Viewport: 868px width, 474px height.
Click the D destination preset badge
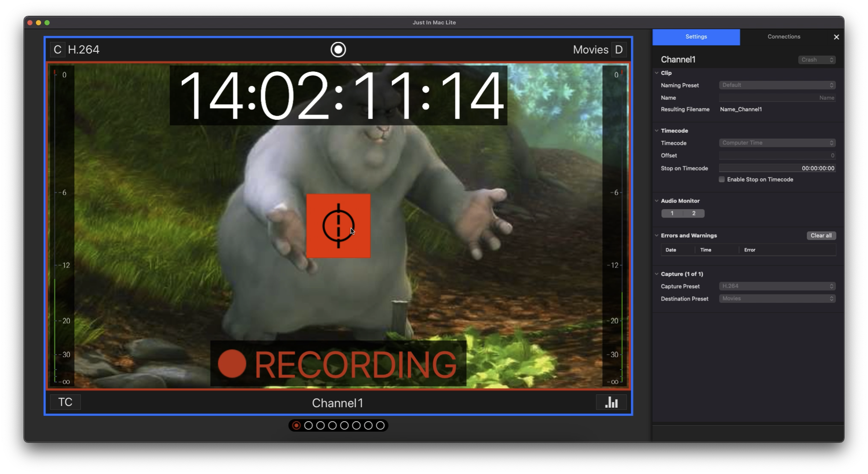[x=619, y=50]
